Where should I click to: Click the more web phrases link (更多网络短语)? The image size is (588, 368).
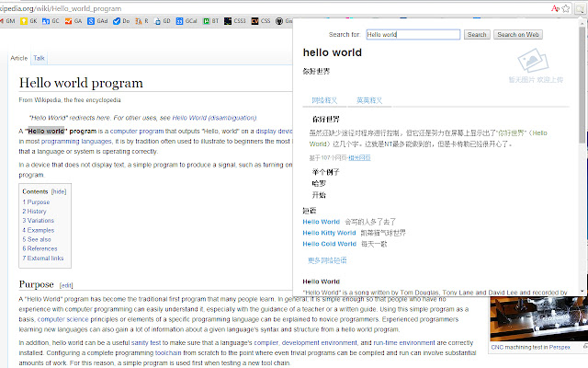pyautogui.click(x=327, y=260)
